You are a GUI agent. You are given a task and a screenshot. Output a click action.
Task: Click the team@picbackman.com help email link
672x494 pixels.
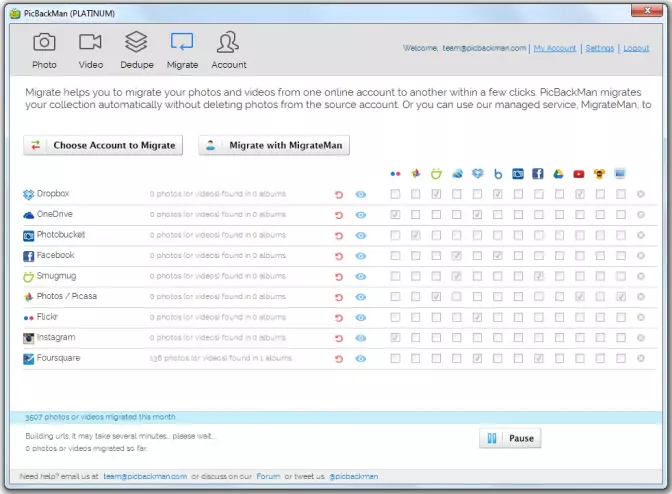145,476
